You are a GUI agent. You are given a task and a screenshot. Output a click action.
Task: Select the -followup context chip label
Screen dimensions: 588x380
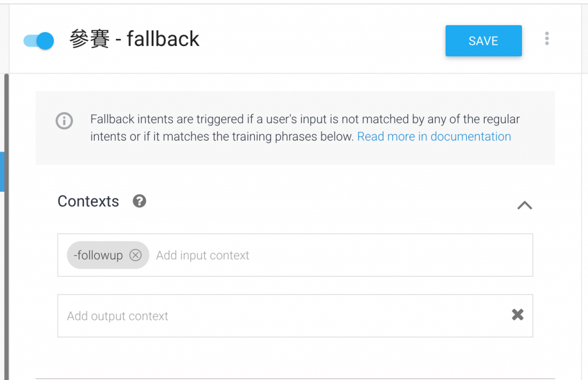coord(98,255)
